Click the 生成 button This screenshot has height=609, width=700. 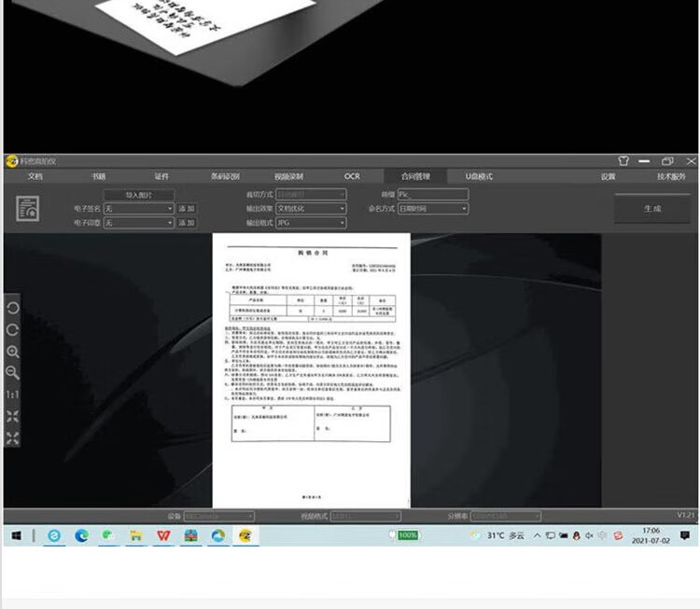coord(651,209)
